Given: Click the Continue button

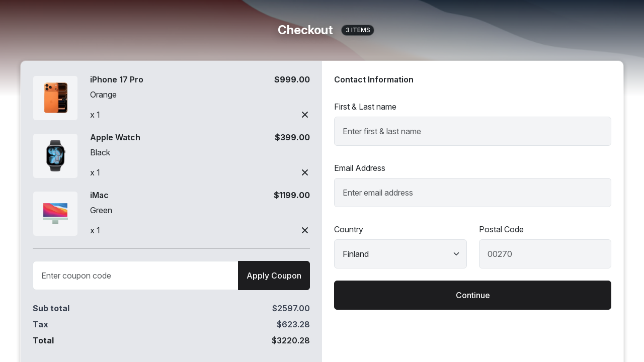Looking at the screenshot, I should pyautogui.click(x=472, y=295).
